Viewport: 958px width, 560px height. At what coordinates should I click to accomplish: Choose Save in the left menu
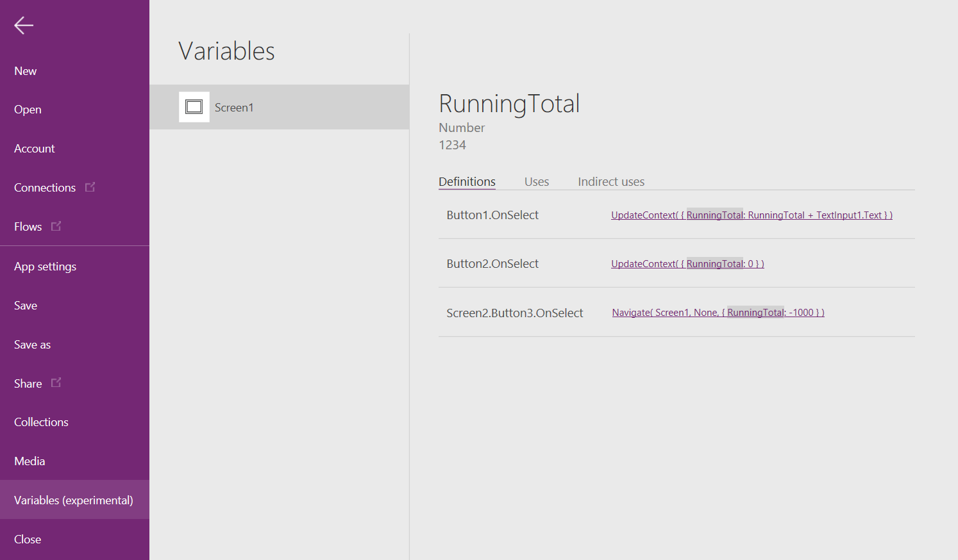[26, 306]
